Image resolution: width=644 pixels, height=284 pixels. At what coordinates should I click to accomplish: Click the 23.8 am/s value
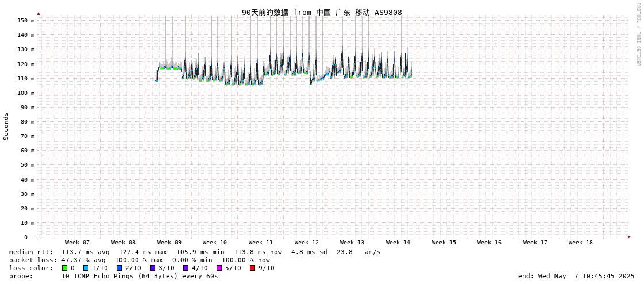click(358, 252)
